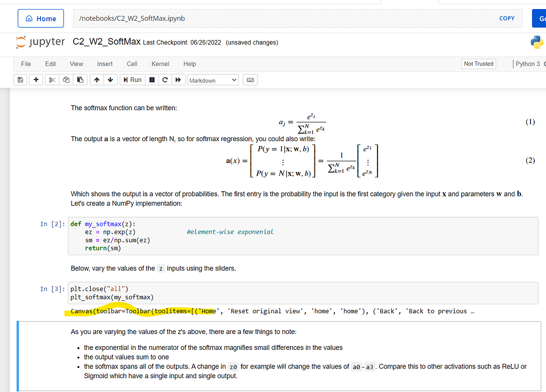Run the current cell with the Run button
The image size is (546, 392).
(x=132, y=79)
